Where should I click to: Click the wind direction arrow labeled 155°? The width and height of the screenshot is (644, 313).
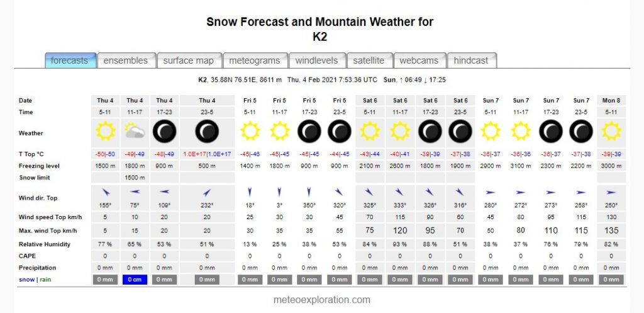pos(106,191)
